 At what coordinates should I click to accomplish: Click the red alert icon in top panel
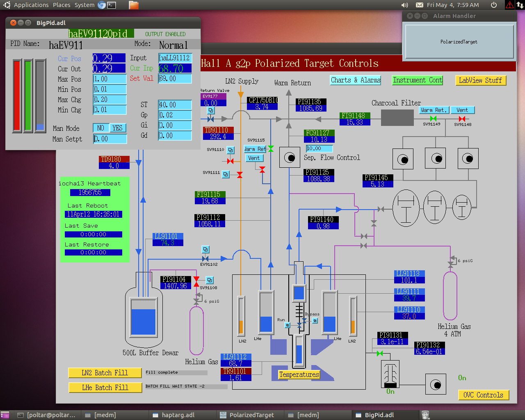pos(509,5)
